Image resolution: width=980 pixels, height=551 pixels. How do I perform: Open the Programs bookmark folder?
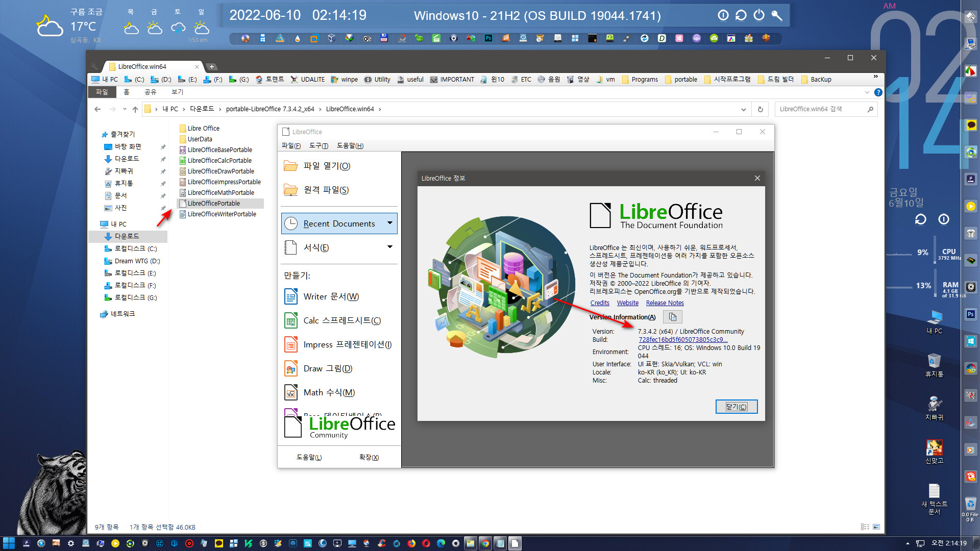point(640,80)
